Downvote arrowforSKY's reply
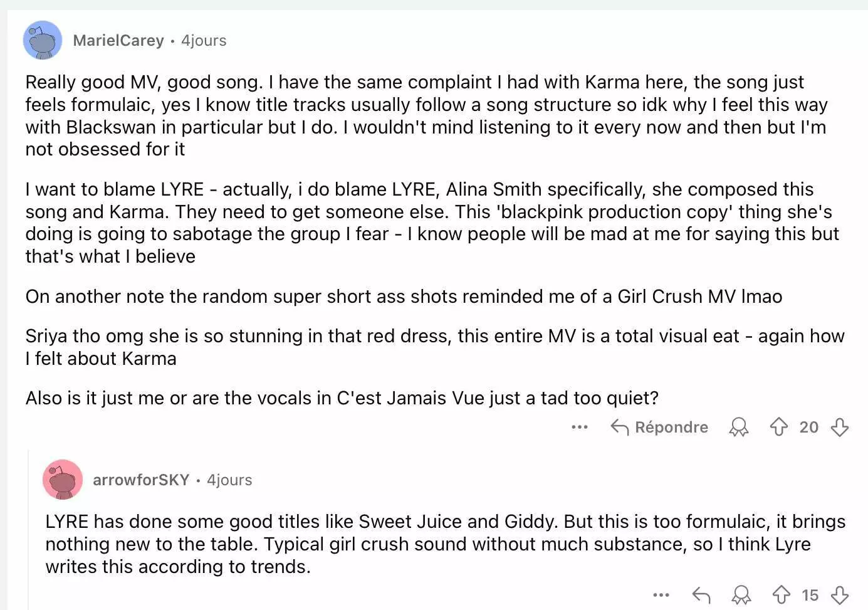 pyautogui.click(x=839, y=594)
